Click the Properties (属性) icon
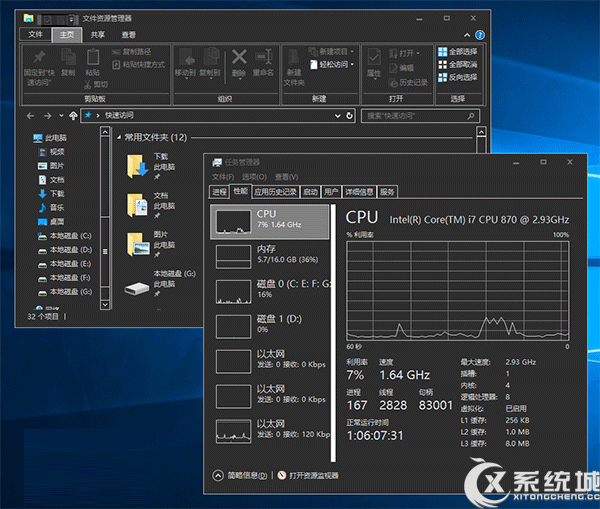 click(x=373, y=58)
